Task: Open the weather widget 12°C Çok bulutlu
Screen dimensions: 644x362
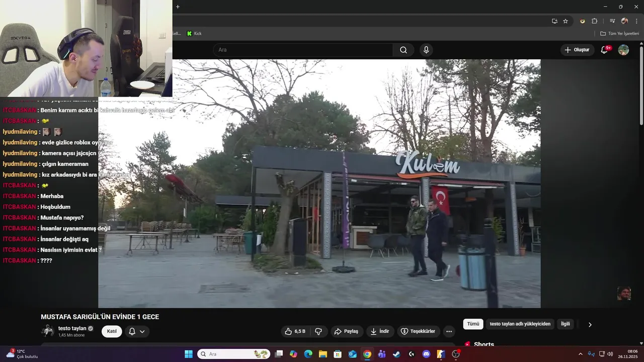Action: pos(23,354)
